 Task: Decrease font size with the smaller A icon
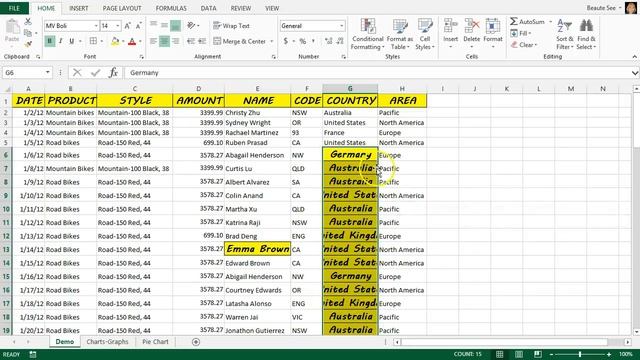[x=138, y=26]
